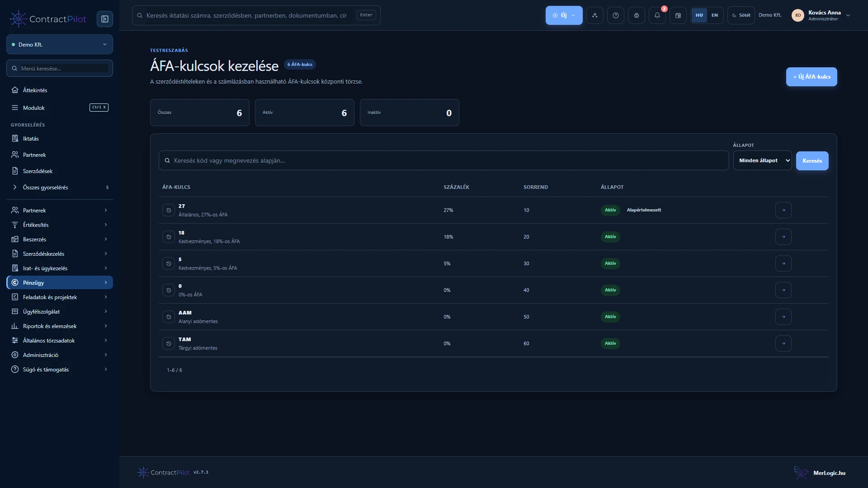Open the Demo Kft. company selector
Screen dimensions: 868x488
click(x=60, y=44)
